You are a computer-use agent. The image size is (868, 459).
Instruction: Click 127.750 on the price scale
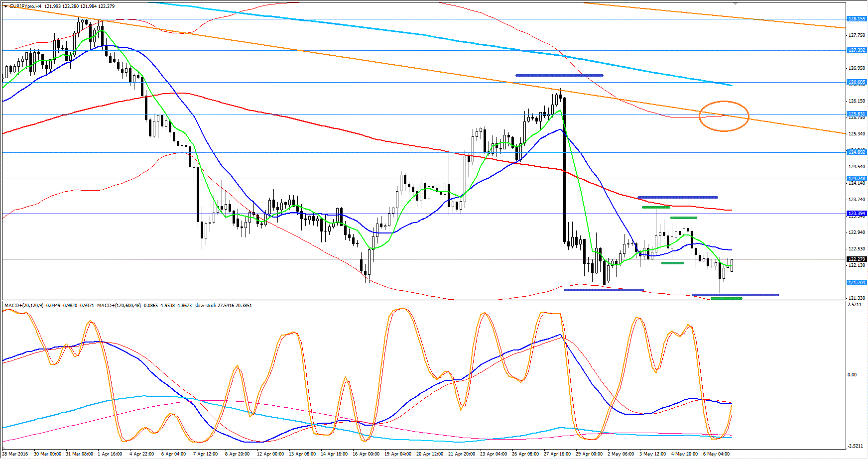pos(857,35)
